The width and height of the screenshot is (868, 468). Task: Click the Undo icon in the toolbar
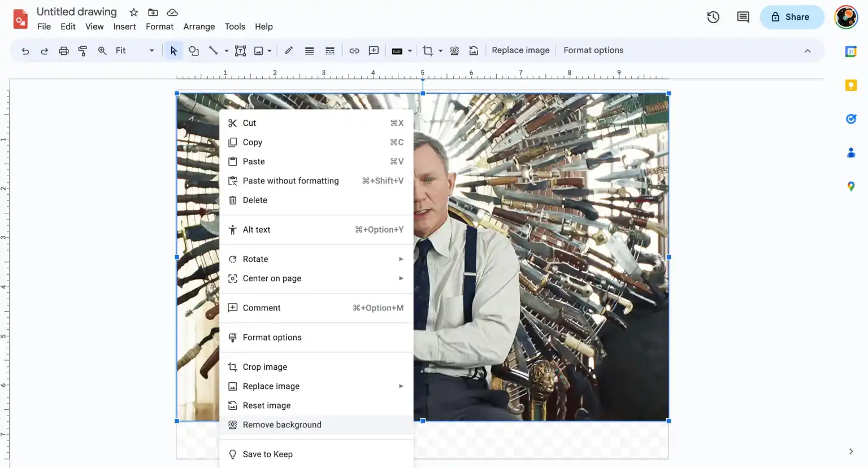point(25,51)
